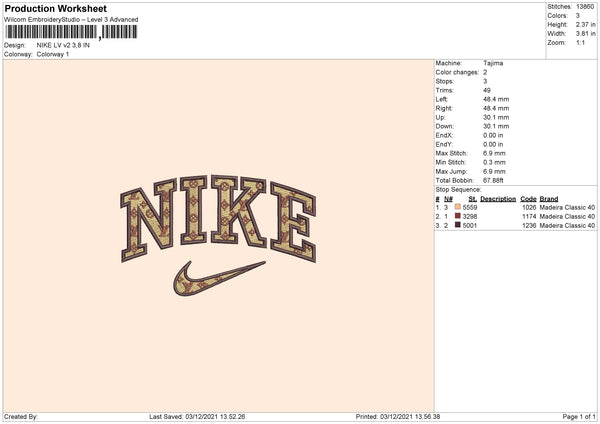Click the Colorway 1 value
Viewport: 600px width, 424px height.
tap(53, 54)
